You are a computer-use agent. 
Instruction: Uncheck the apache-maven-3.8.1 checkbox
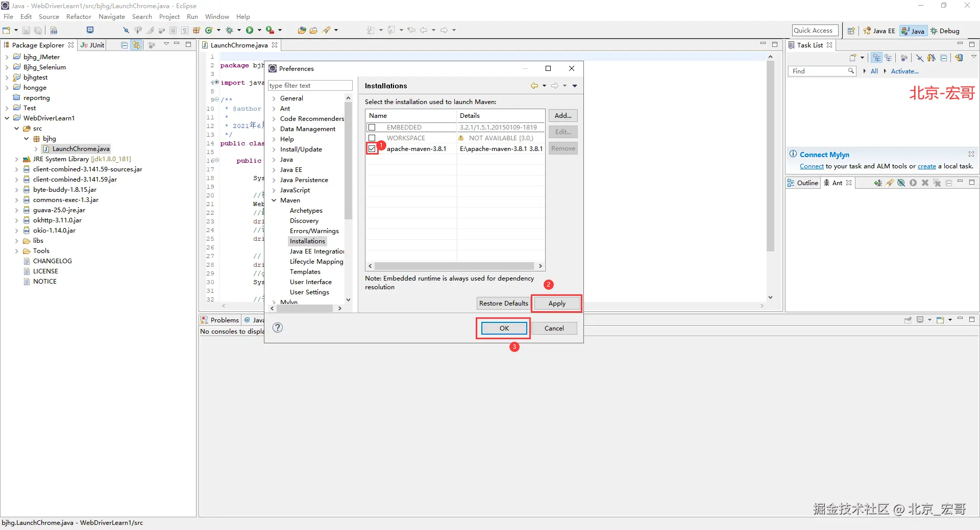coord(372,148)
